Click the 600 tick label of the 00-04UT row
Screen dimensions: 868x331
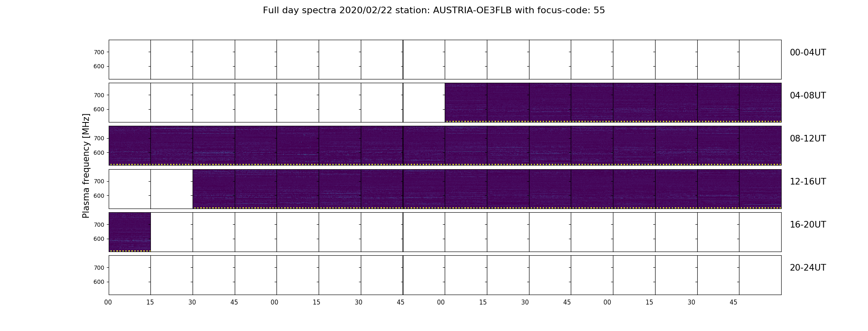tap(99, 66)
